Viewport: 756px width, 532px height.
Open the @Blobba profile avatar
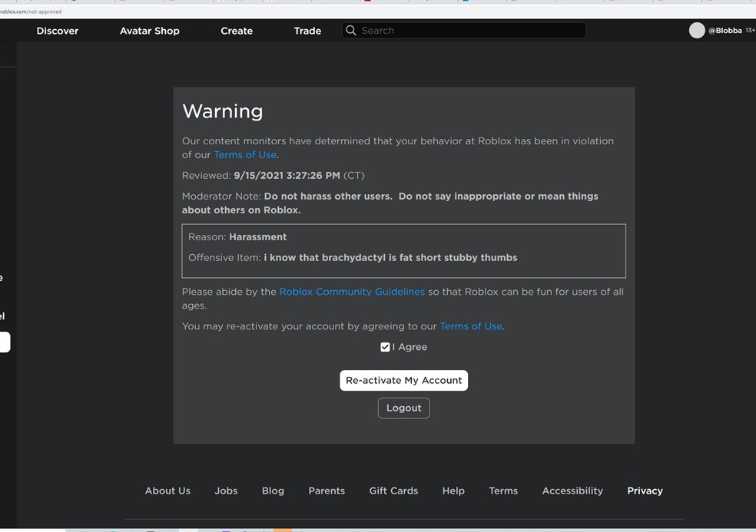[697, 31]
